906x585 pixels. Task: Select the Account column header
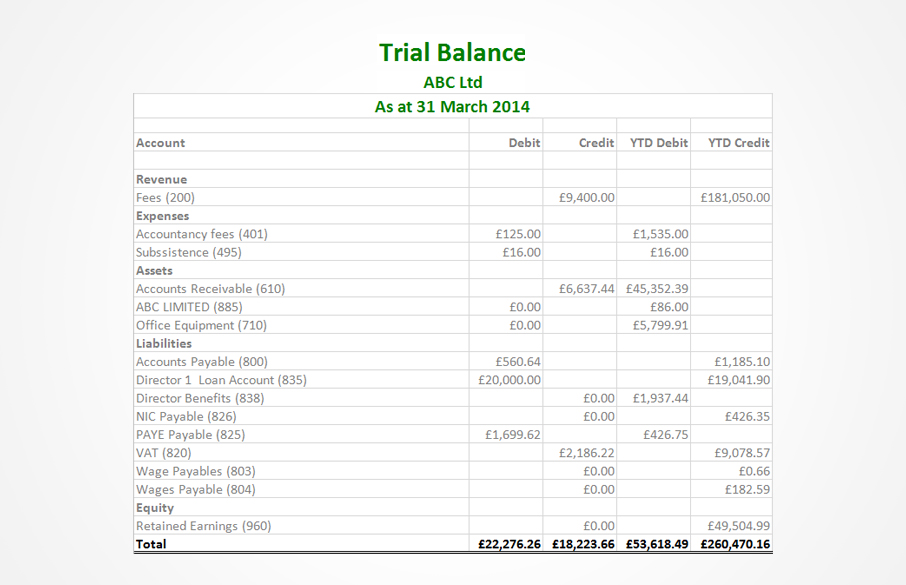click(x=161, y=143)
